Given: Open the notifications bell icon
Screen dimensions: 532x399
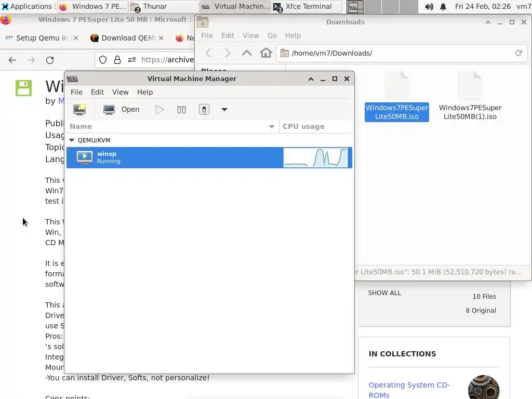Looking at the screenshot, I should click(x=443, y=6).
